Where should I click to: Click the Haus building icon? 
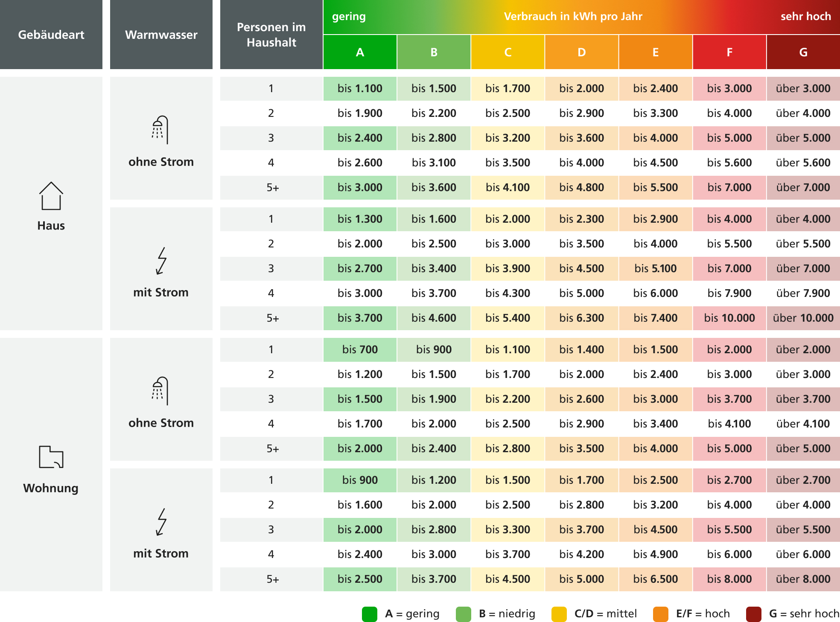[51, 196]
